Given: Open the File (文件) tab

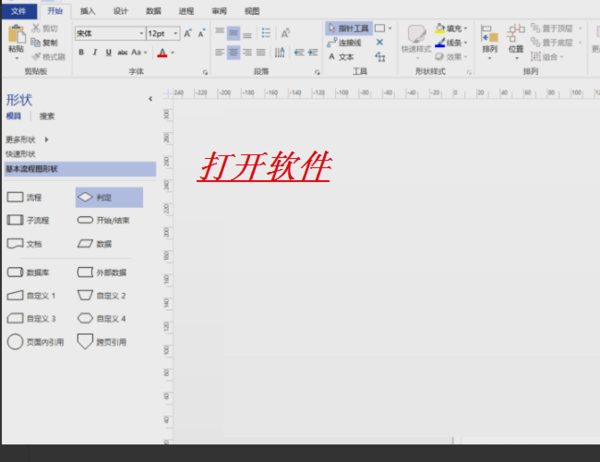Looking at the screenshot, I should 18,11.
